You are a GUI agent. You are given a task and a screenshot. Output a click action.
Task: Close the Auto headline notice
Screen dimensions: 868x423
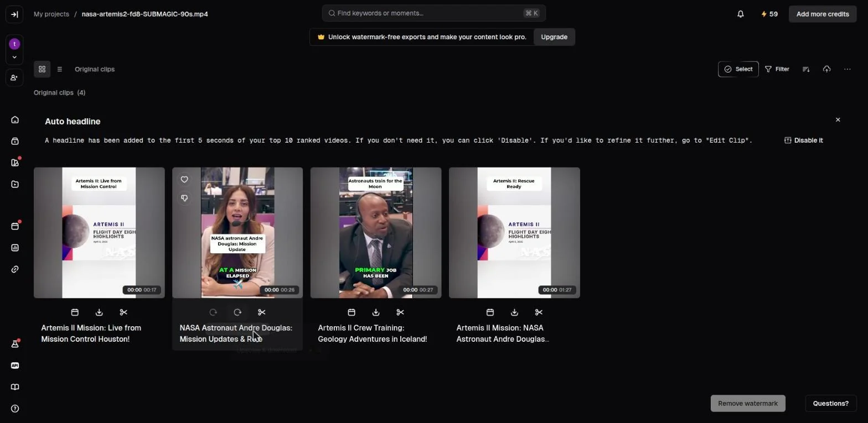tap(838, 120)
